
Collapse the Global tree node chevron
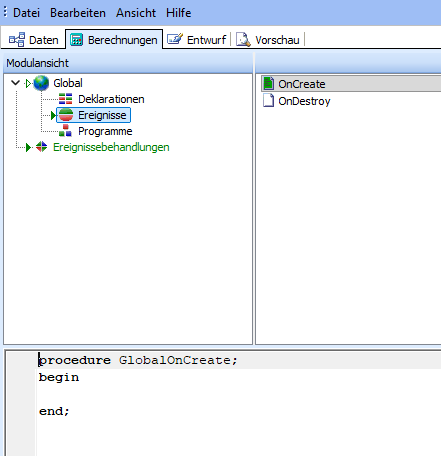(15, 83)
